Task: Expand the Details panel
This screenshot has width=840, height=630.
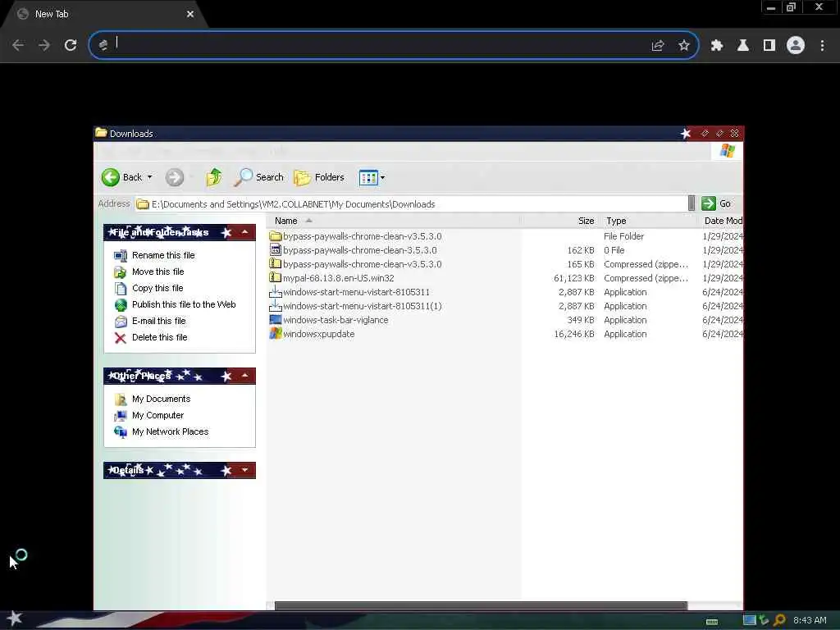Action: (x=244, y=470)
